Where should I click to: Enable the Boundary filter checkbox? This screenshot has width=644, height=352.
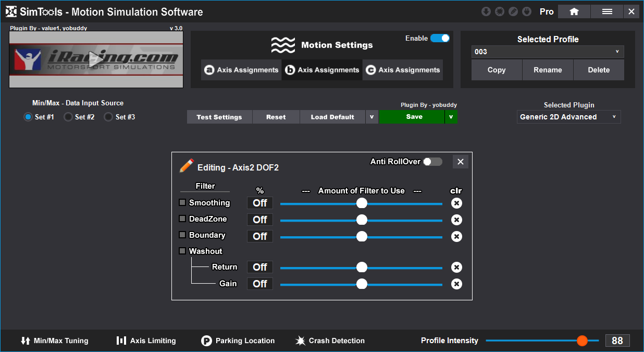[x=182, y=235]
